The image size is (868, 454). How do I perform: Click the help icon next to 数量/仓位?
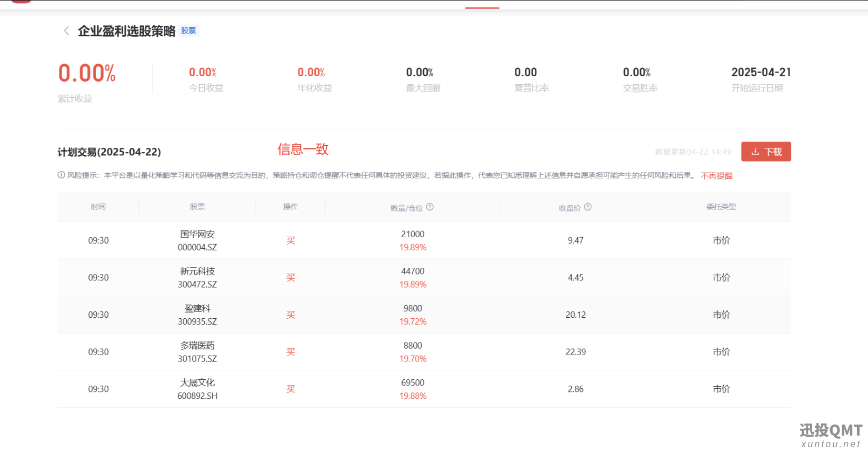[x=430, y=207]
